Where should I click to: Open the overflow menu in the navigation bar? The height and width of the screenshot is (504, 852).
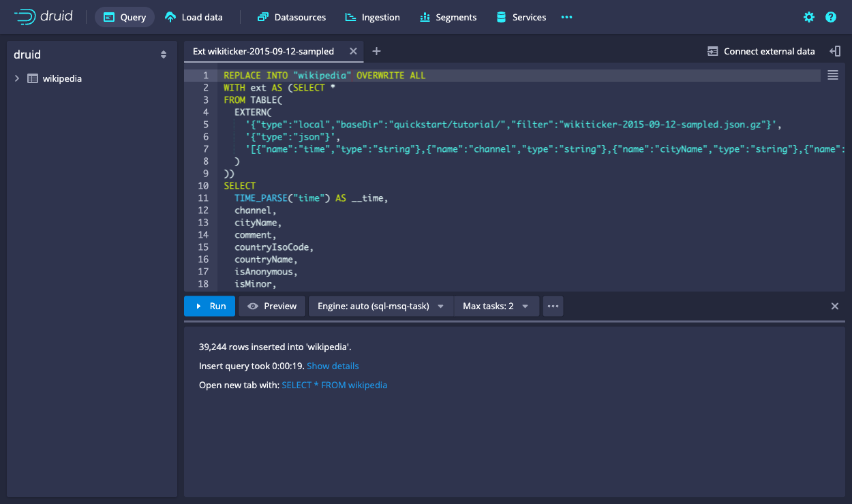click(566, 17)
